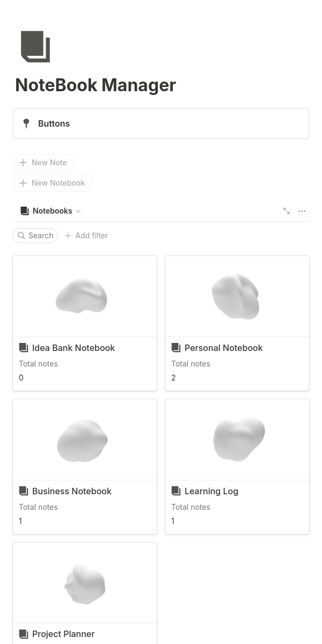This screenshot has height=644, width=322.
Task: Open the Idea Bank Notebook cover thumbnail
Action: pyautogui.click(x=85, y=296)
